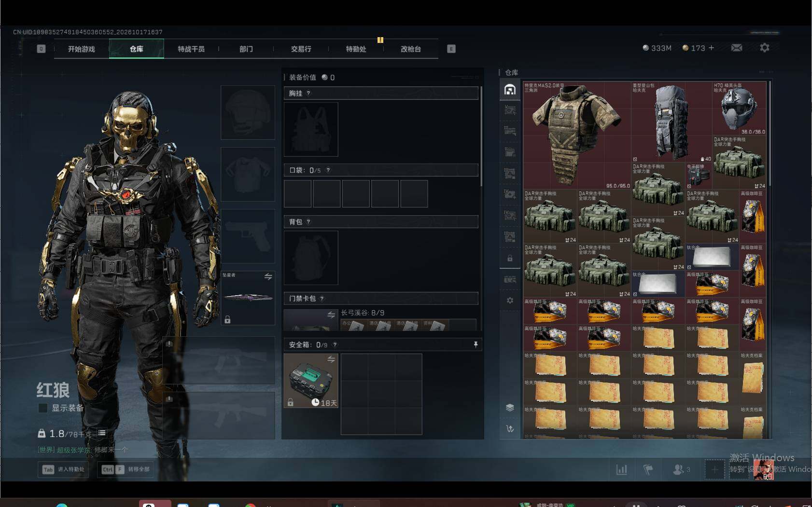Click the padlock icon in warehouse sidebar
Image resolution: width=812 pixels, height=507 pixels.
click(x=510, y=258)
